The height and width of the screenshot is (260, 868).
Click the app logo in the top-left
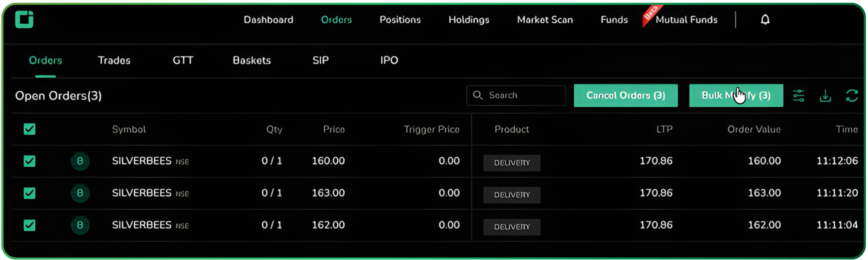coord(25,19)
